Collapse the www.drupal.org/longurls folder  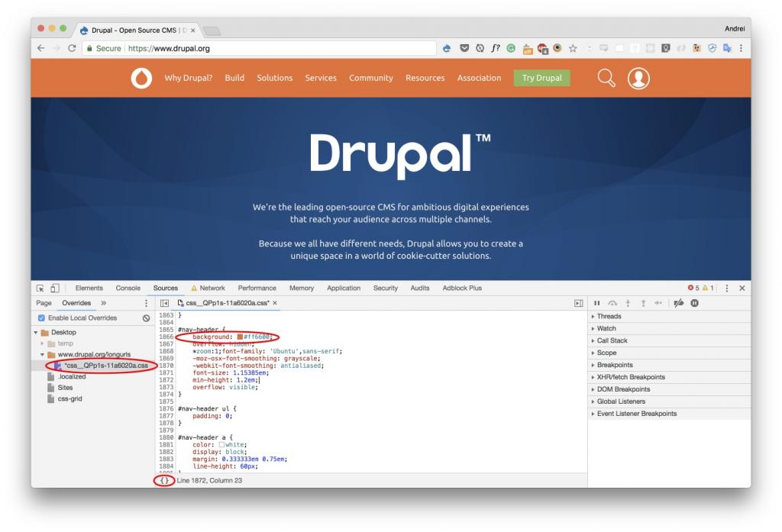(43, 355)
